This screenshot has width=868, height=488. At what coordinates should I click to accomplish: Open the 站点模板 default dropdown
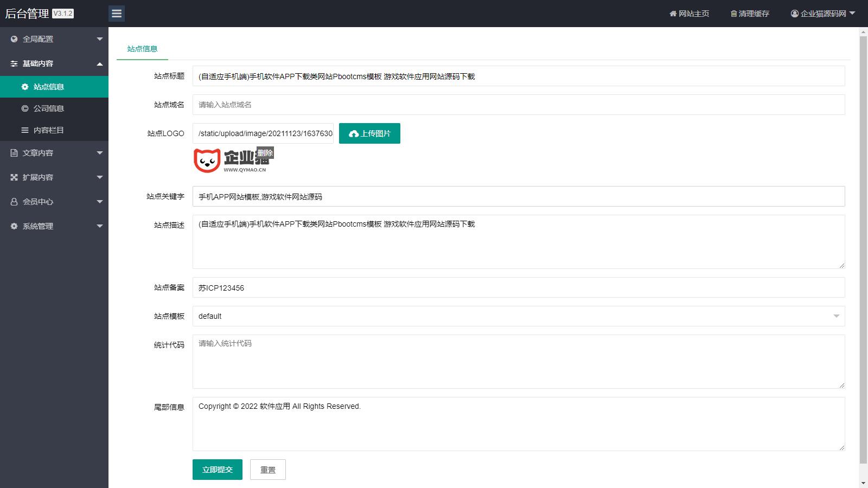point(518,316)
